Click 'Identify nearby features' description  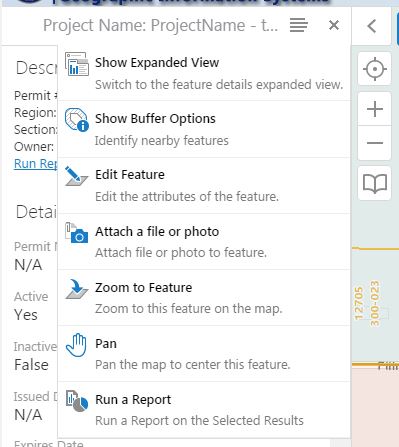click(x=162, y=141)
